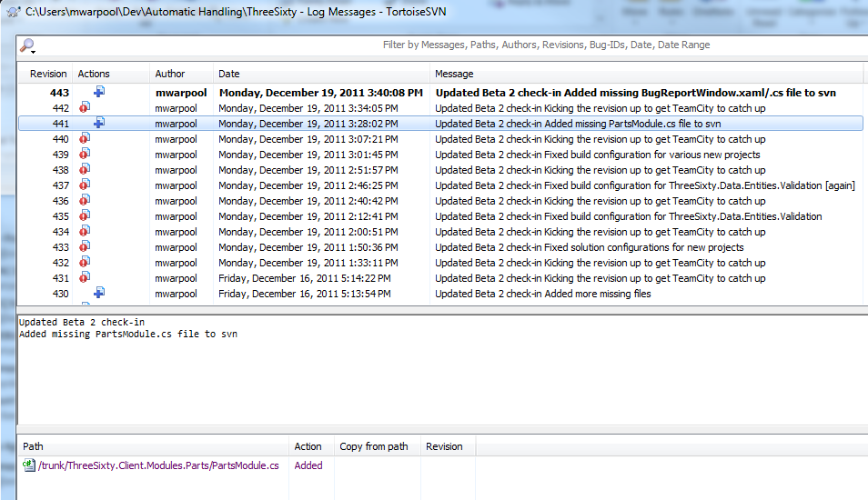Select revision number 441
Image resolution: width=868 pixels, height=500 pixels.
(61, 124)
